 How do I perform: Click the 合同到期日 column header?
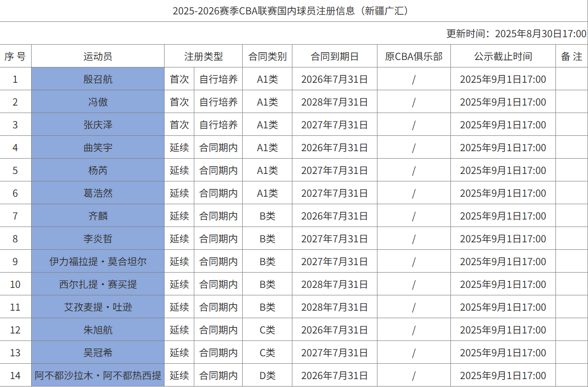(x=335, y=56)
